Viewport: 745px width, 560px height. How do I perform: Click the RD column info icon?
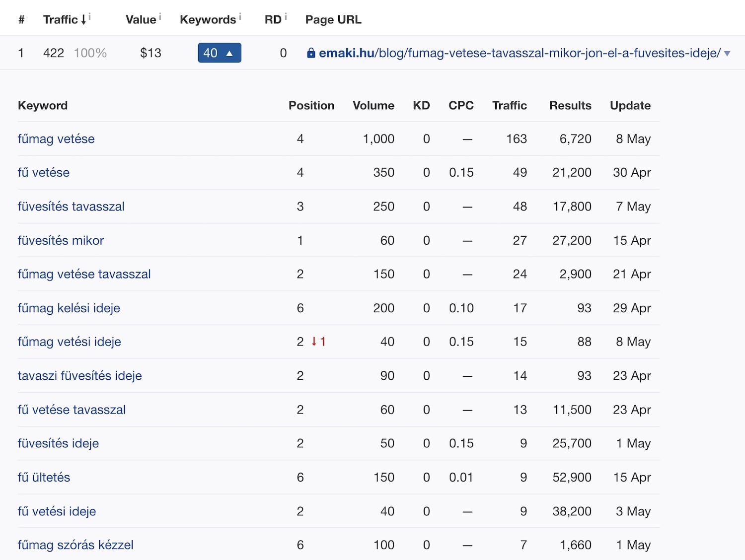[x=286, y=17]
